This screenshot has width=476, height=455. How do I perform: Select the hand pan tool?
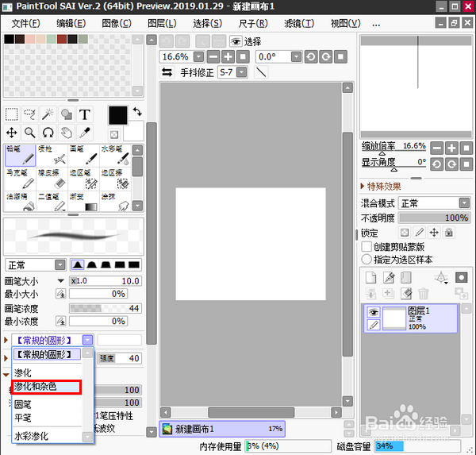[x=66, y=133]
